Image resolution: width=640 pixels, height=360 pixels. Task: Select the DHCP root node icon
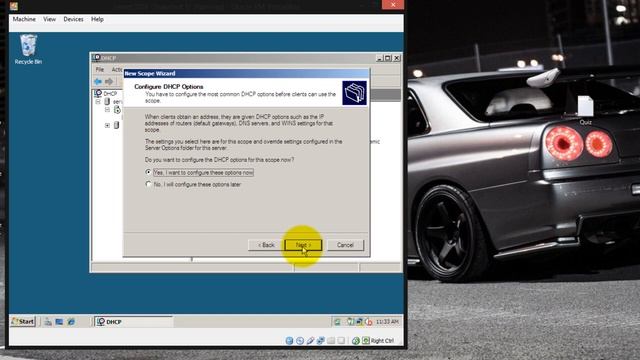[98, 93]
